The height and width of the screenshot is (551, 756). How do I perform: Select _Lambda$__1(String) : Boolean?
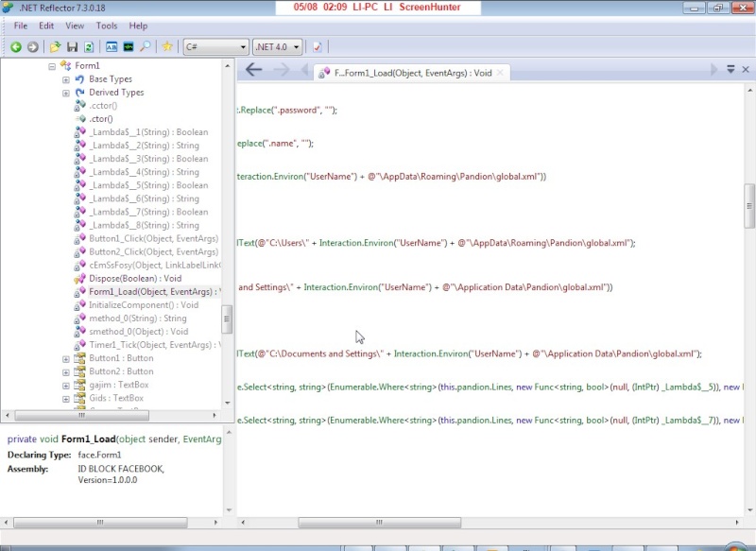tap(148, 132)
